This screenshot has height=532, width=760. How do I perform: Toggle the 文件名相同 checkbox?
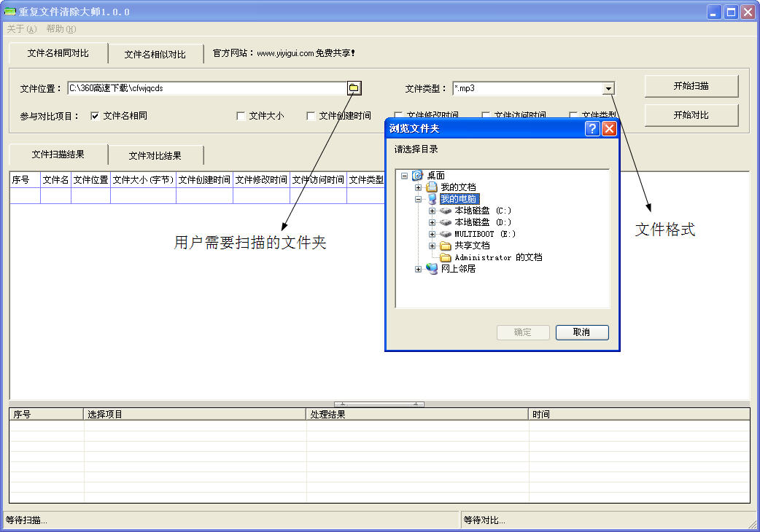[x=95, y=116]
